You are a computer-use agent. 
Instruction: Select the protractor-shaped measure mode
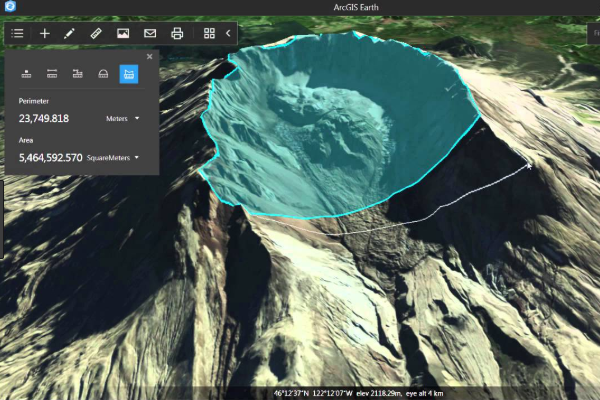[x=103, y=74]
